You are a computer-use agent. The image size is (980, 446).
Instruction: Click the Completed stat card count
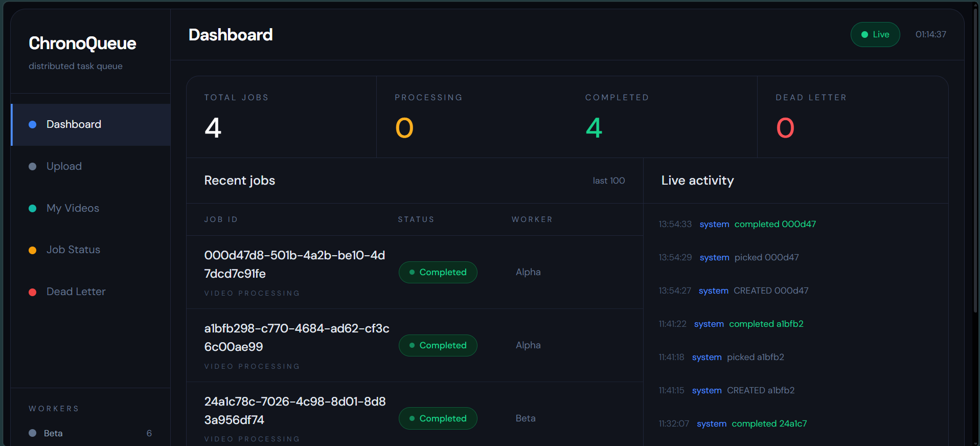pyautogui.click(x=594, y=128)
